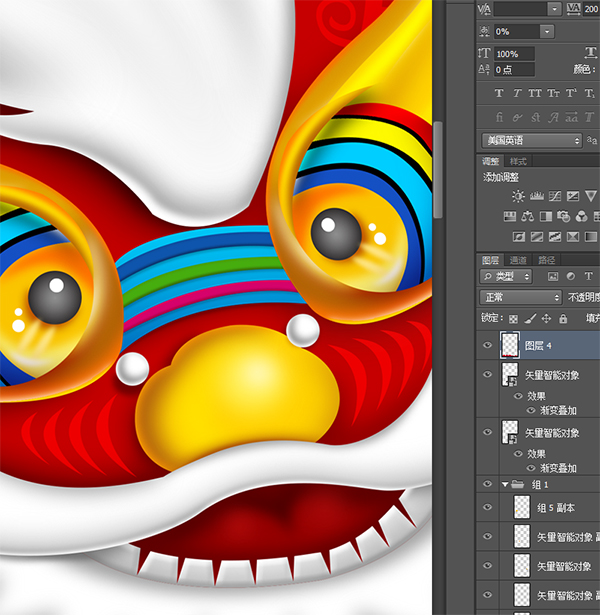Add a Photo Filter adjustment
The width and height of the screenshot is (600, 615).
(x=564, y=216)
